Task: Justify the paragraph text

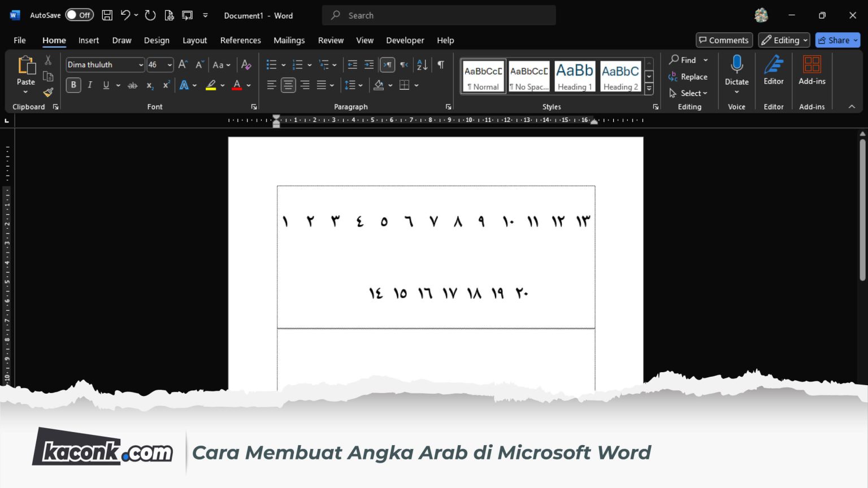Action: (x=322, y=85)
